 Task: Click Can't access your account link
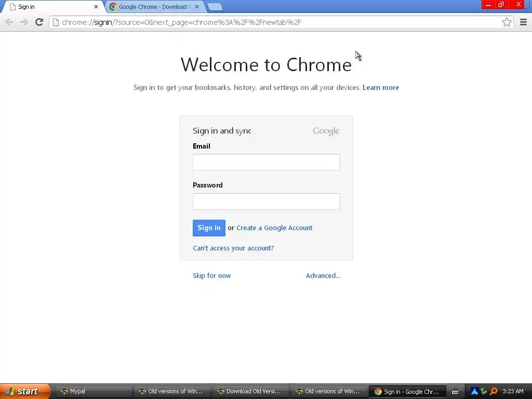click(x=233, y=248)
